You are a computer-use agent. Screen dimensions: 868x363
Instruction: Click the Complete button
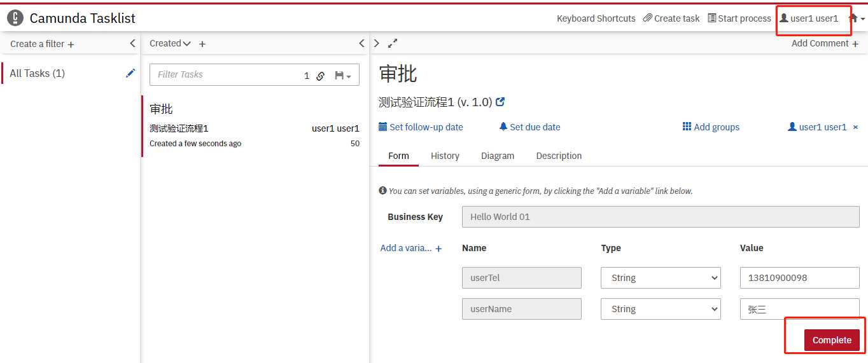[x=832, y=340]
